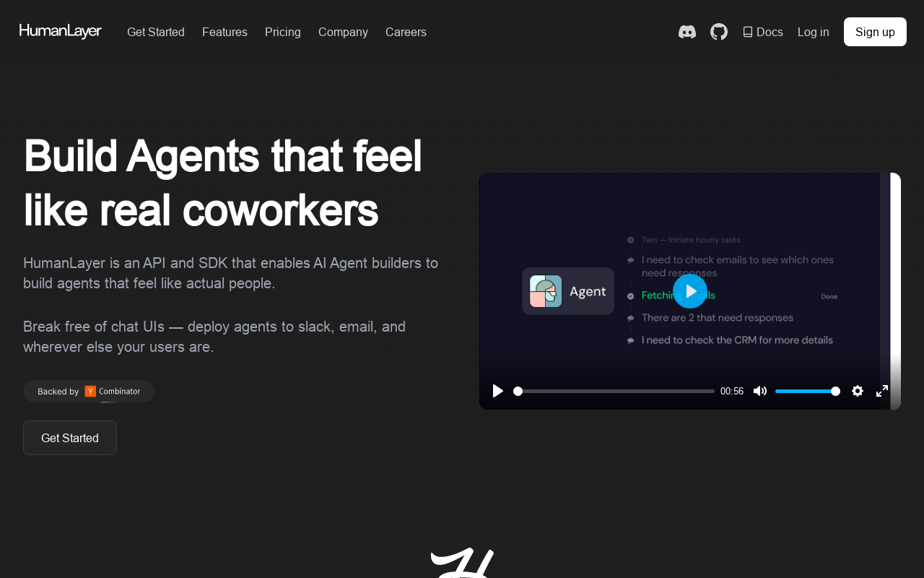Click the hero Get Started button
Screen dimensions: 924x578
tap(70, 438)
